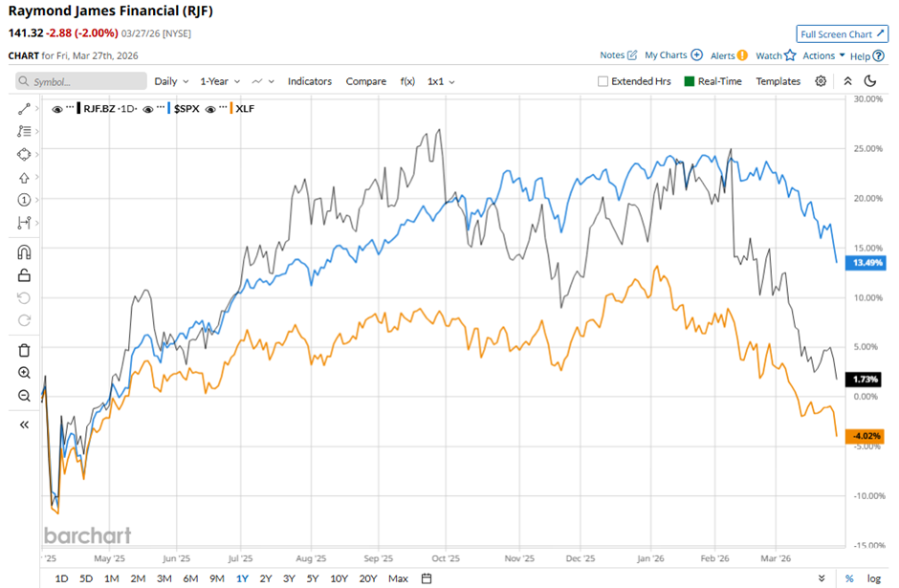Zoom in on the chart

click(x=24, y=373)
